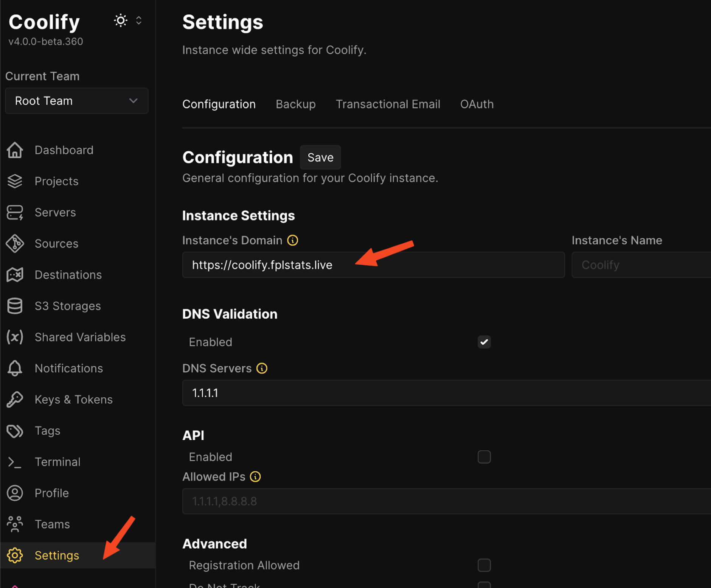
Task: Enable the API checkbox
Action: click(x=484, y=457)
